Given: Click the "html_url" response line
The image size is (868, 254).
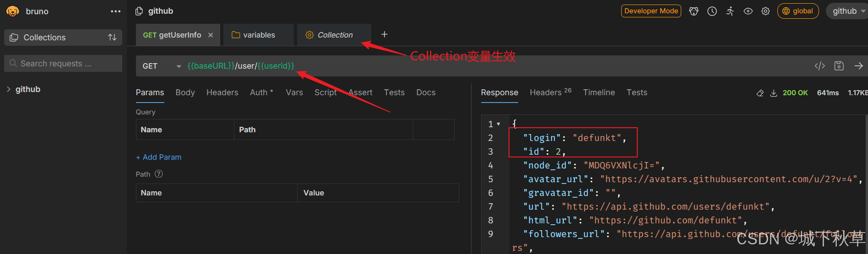Looking at the screenshot, I should pos(635,220).
